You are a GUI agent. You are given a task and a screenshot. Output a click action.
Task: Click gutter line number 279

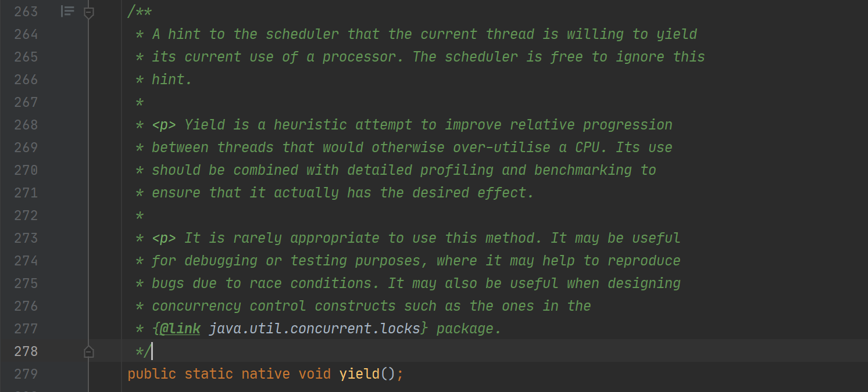coord(26,373)
